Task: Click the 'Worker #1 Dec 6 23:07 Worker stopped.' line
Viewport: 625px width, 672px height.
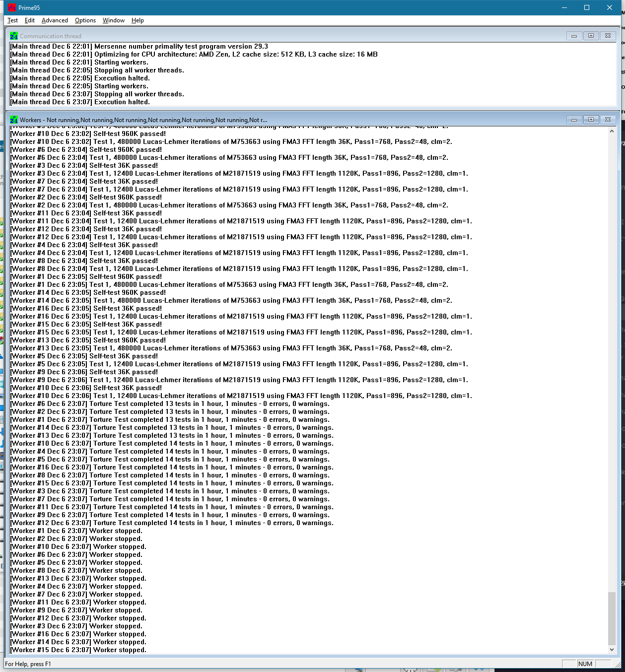Action: click(x=76, y=531)
